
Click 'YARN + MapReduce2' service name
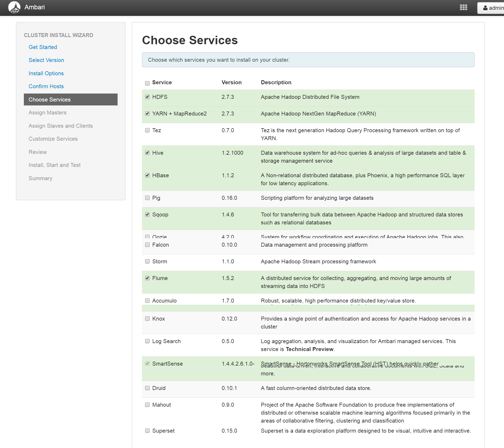click(x=179, y=114)
